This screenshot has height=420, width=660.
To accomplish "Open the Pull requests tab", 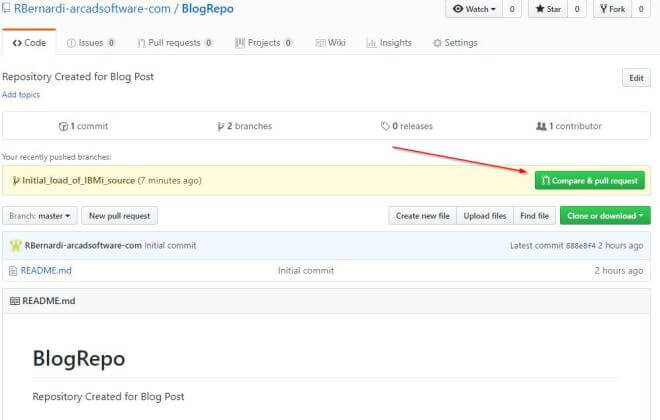I will (x=174, y=43).
